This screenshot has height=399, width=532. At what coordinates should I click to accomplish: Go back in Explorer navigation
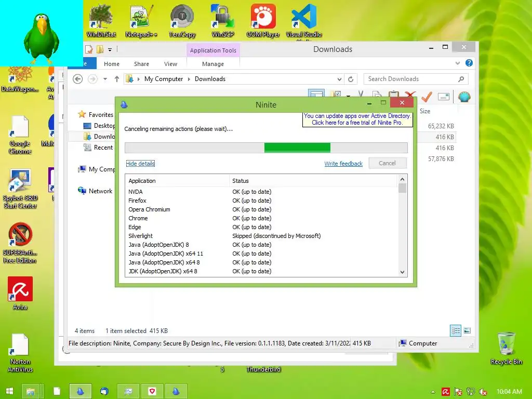78,79
